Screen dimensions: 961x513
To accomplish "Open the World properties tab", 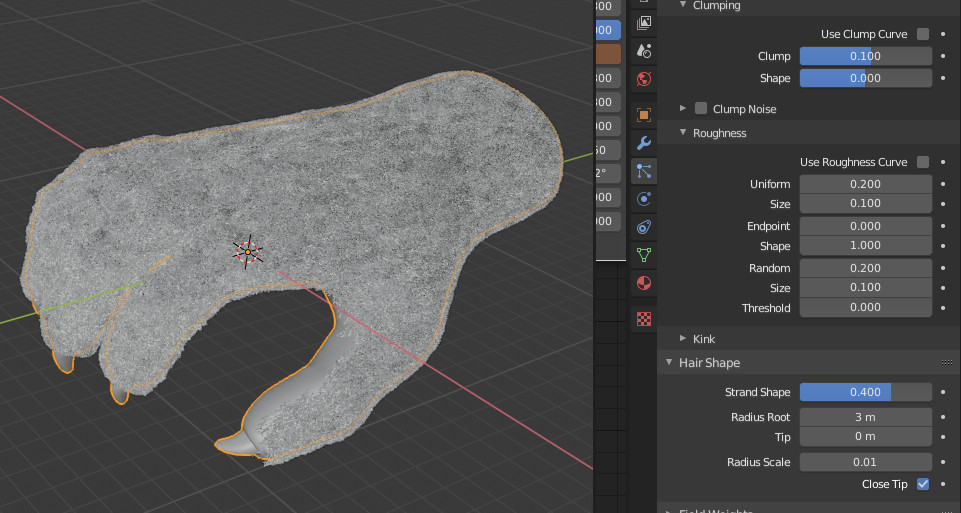I will pyautogui.click(x=644, y=79).
